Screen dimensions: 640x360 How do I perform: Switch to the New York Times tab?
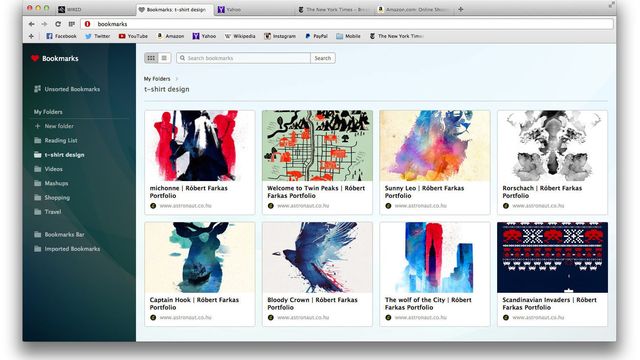click(x=334, y=9)
